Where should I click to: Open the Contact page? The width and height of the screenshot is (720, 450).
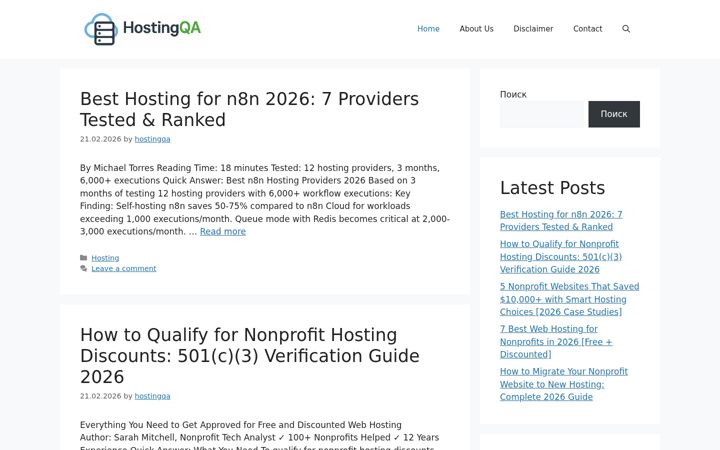pyautogui.click(x=587, y=29)
